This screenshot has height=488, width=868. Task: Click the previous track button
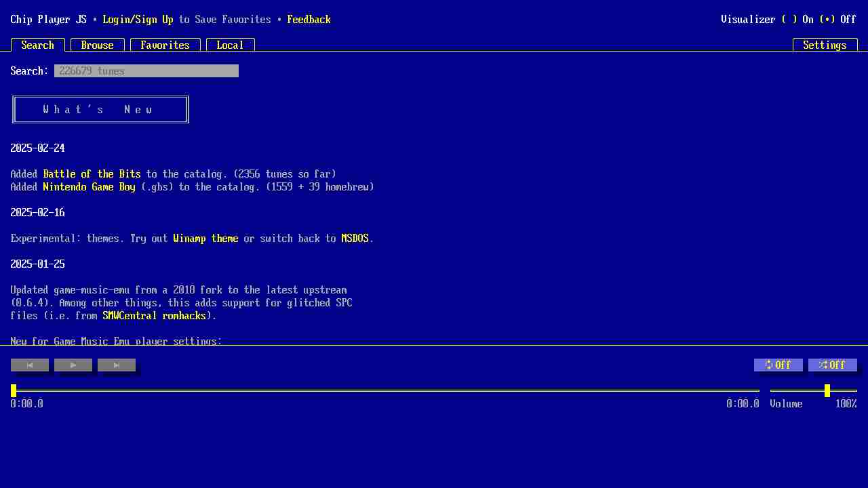coord(30,365)
